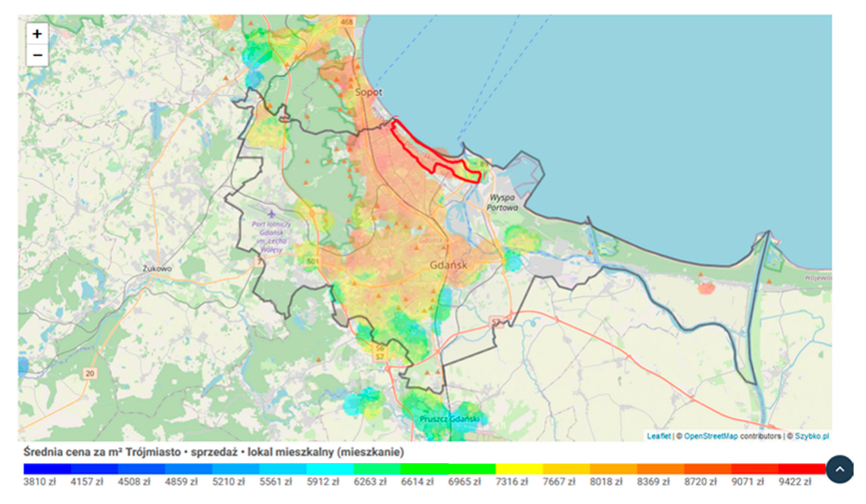Click the 468 road shield near Sopot
866x504 pixels.
point(346,22)
